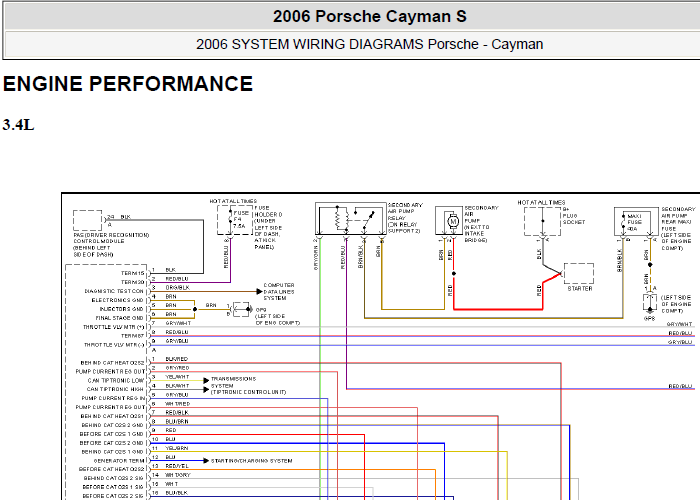Screen dimensions: 700x500
Task: Click the 'BEFORE CAT O2S 1 SIG' pin label
Action: click(113, 487)
